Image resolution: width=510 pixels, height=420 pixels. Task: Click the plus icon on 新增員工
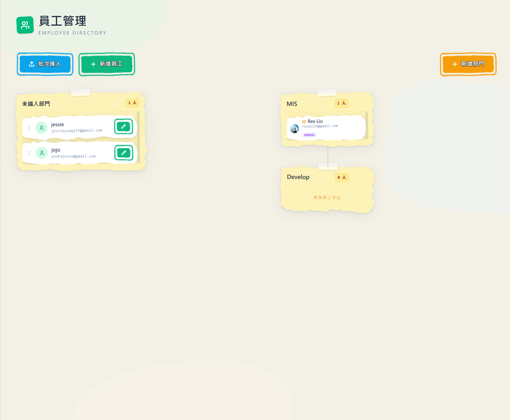93,64
